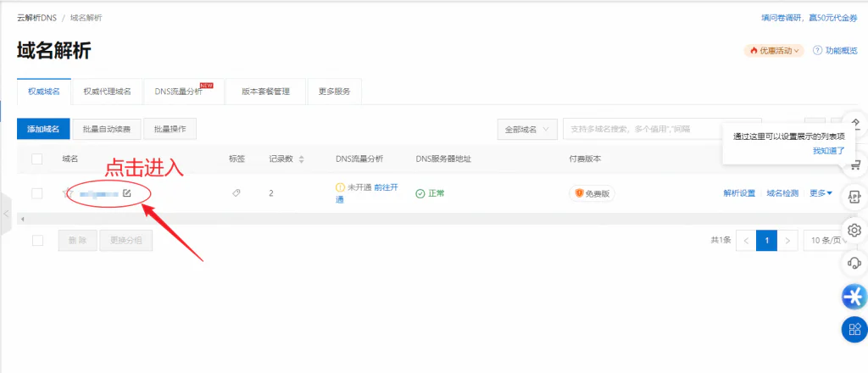Click the 解析设置 link
Image resolution: width=868 pixels, height=373 pixels.
738,193
